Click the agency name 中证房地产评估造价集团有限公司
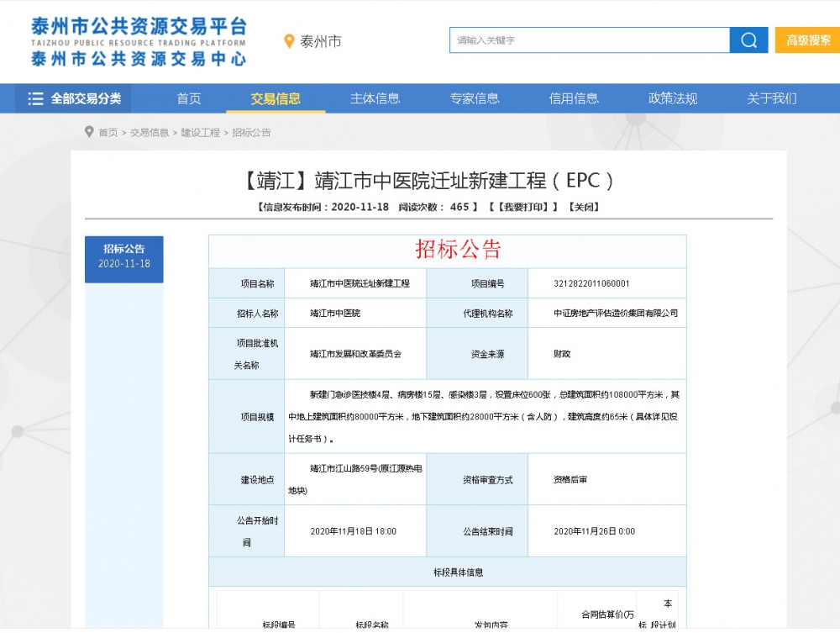This screenshot has height=633, width=840. pyautogui.click(x=616, y=313)
